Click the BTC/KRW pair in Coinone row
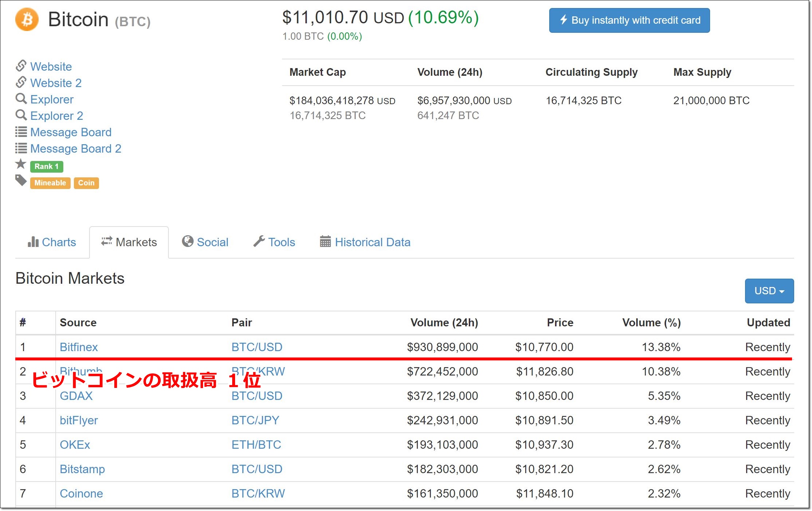Image resolution: width=812 pixels, height=511 pixels. point(258,494)
